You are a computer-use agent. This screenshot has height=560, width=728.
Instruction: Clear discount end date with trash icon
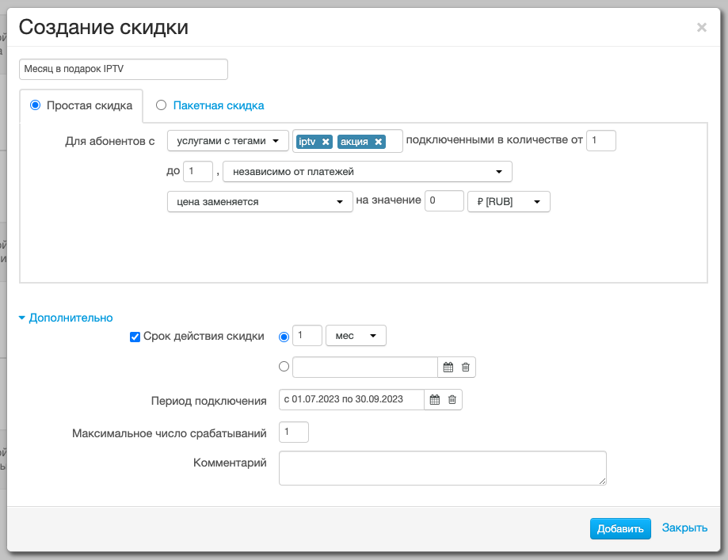point(466,368)
